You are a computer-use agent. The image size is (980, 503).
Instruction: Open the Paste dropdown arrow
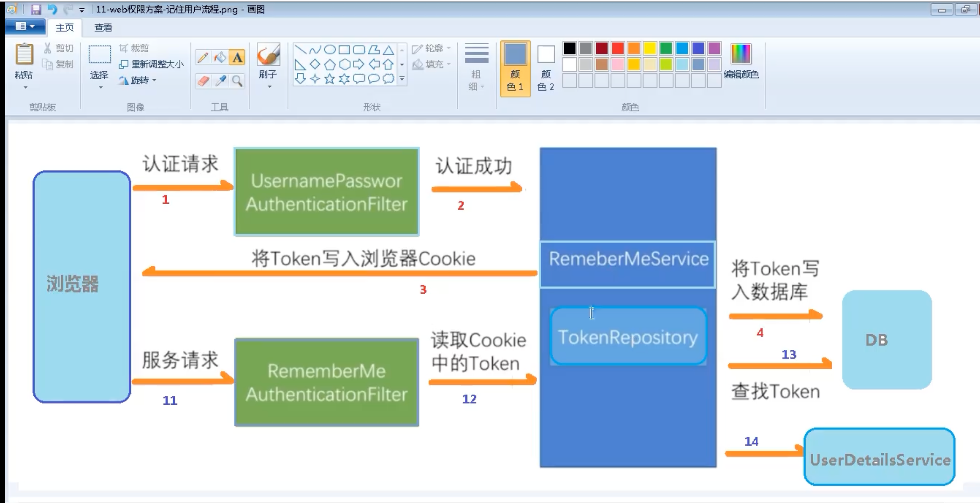coord(25,87)
